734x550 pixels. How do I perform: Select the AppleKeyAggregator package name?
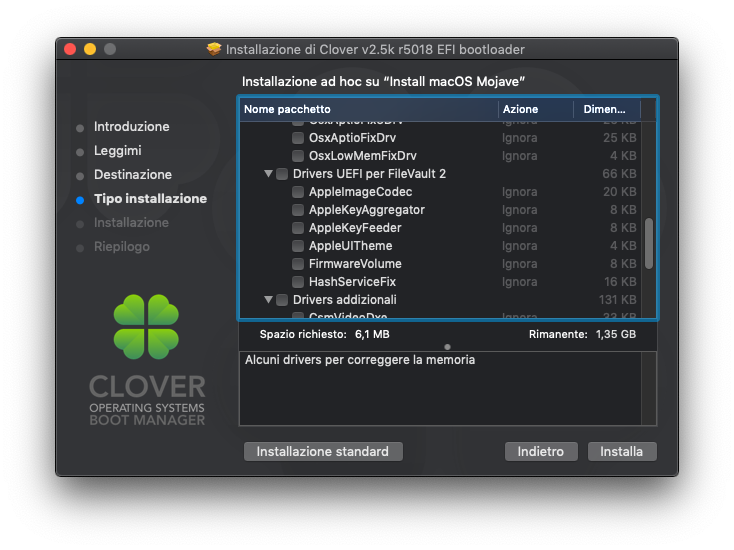pyautogui.click(x=367, y=210)
